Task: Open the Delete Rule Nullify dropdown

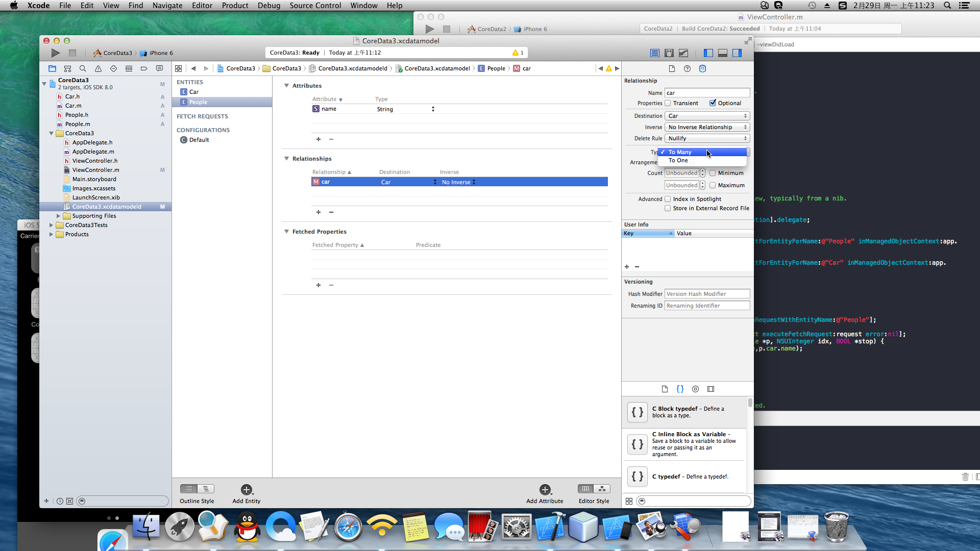Action: pyautogui.click(x=707, y=138)
